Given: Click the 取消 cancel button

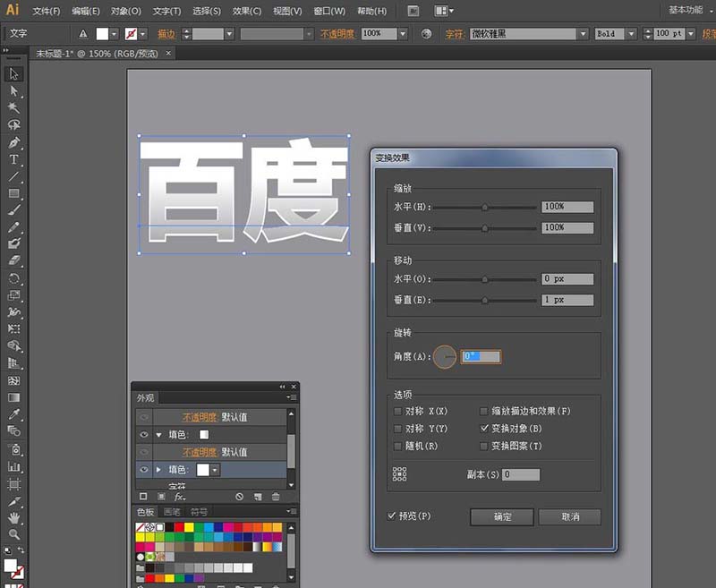Looking at the screenshot, I should click(x=570, y=516).
